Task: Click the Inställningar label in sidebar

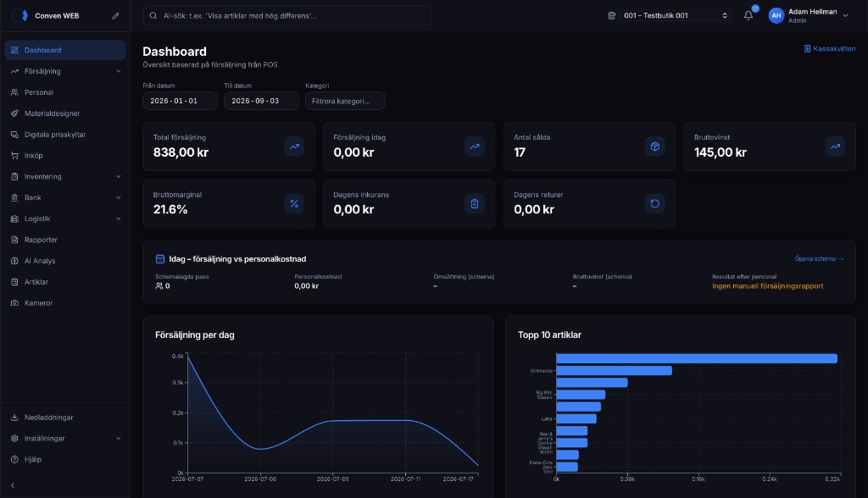Action: tap(44, 438)
